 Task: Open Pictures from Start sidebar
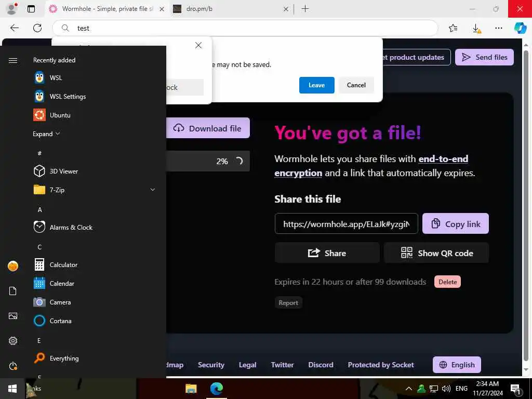(x=13, y=316)
